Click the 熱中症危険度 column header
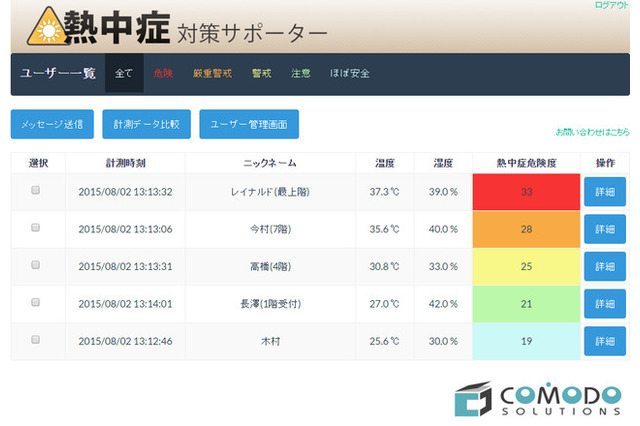This screenshot has height=426, width=640. click(x=527, y=163)
